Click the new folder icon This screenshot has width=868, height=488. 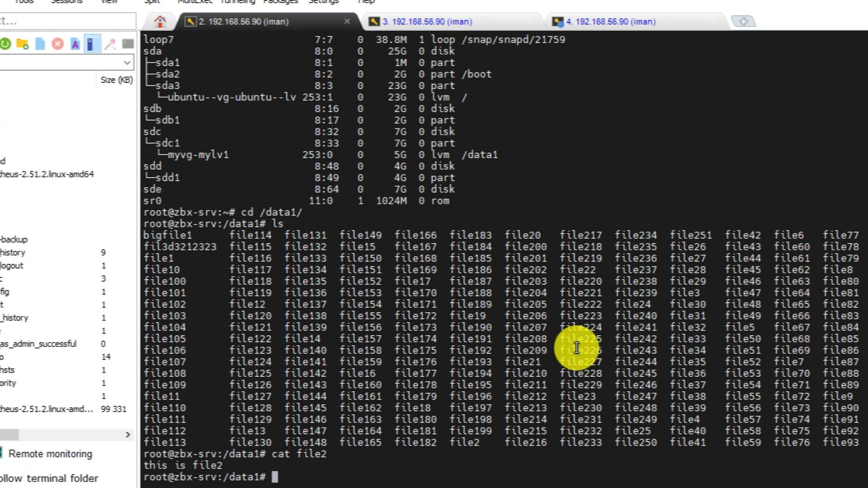[22, 44]
